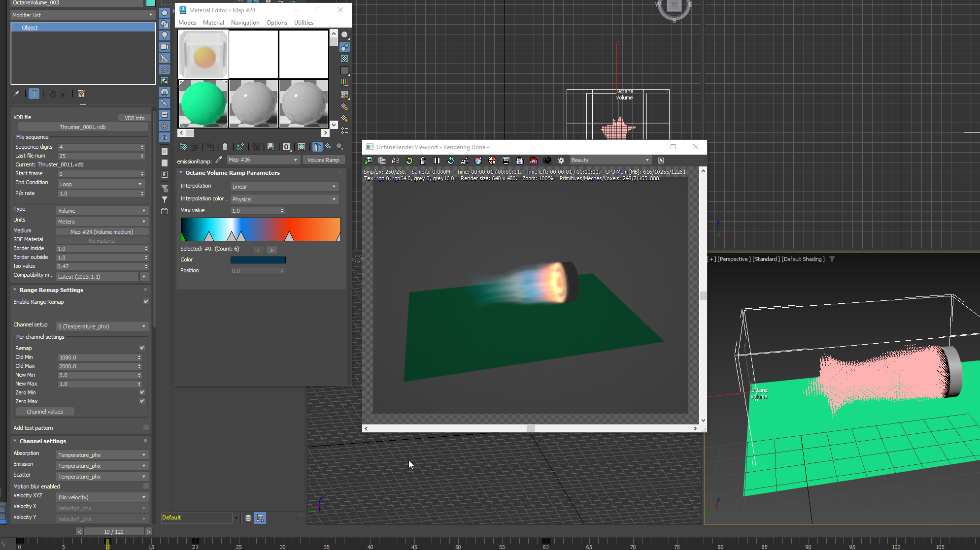The image size is (980, 550).
Task: Click the lock icon in Octane viewport
Action: click(423, 161)
